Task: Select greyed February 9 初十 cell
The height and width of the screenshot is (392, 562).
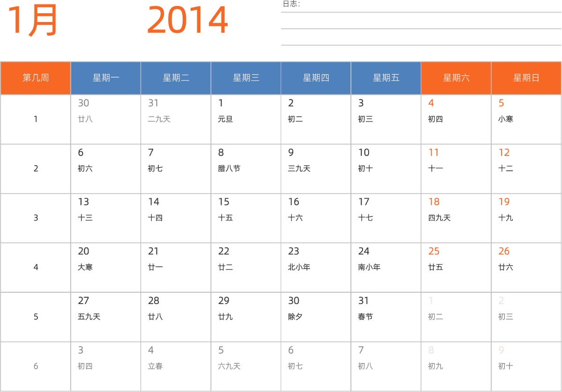Action: tap(526, 366)
